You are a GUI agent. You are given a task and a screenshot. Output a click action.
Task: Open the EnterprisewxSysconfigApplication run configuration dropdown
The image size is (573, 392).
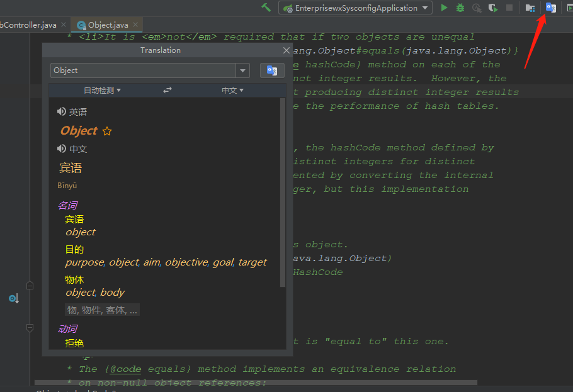click(355, 8)
